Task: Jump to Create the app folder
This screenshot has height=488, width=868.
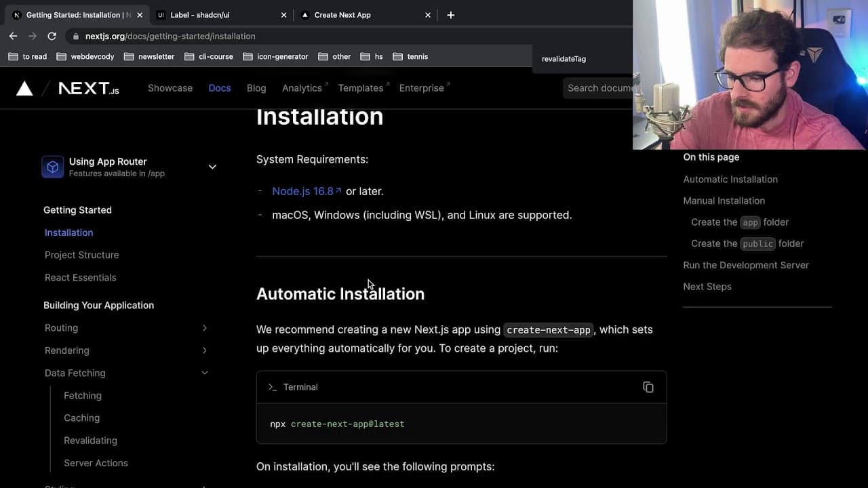Action: click(x=740, y=222)
